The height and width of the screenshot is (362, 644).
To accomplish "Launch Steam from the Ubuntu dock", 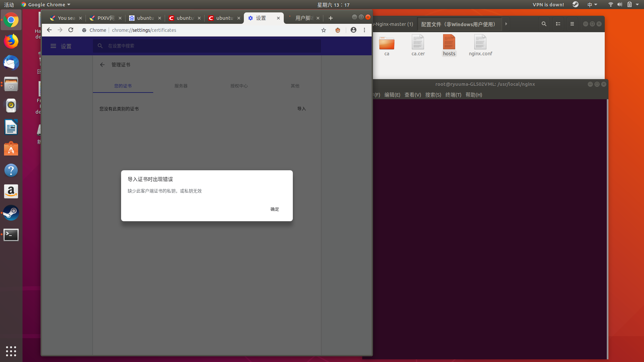I will click(x=11, y=213).
